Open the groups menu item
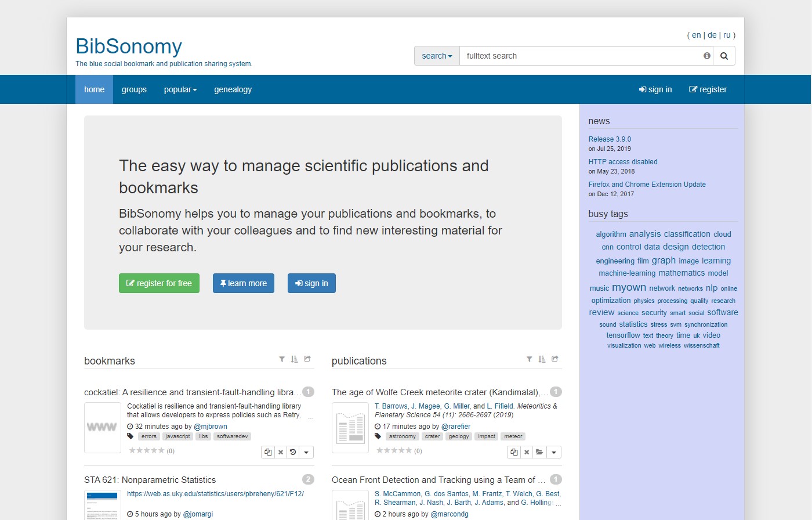This screenshot has height=520, width=812. click(x=134, y=89)
